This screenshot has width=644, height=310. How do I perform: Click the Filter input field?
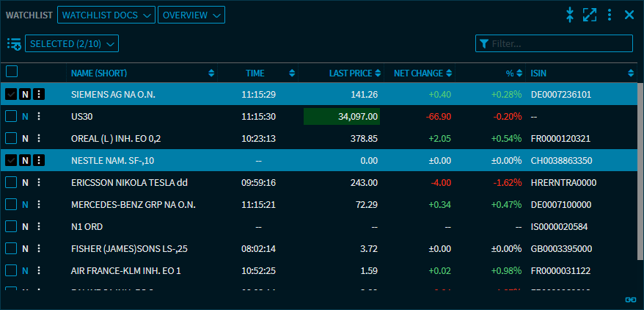click(559, 44)
